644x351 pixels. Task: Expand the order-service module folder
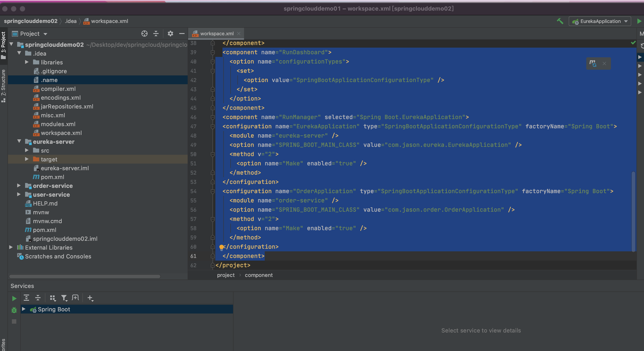point(19,186)
